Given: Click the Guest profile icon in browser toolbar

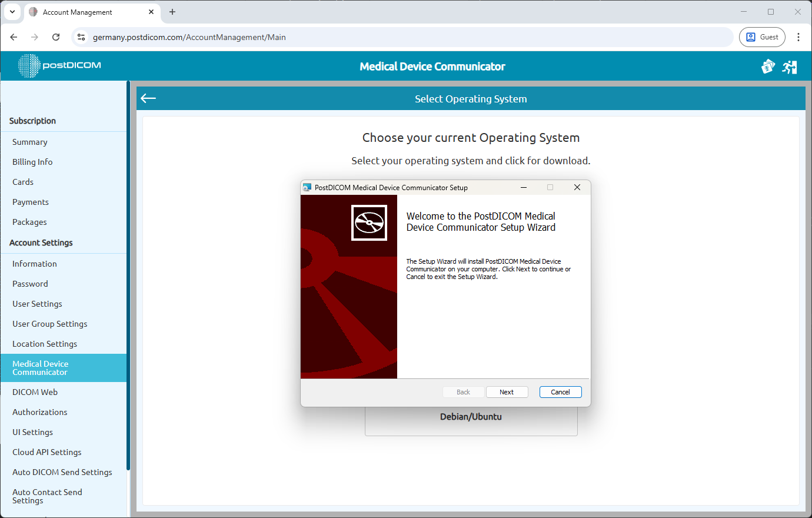Looking at the screenshot, I should pyautogui.click(x=762, y=36).
